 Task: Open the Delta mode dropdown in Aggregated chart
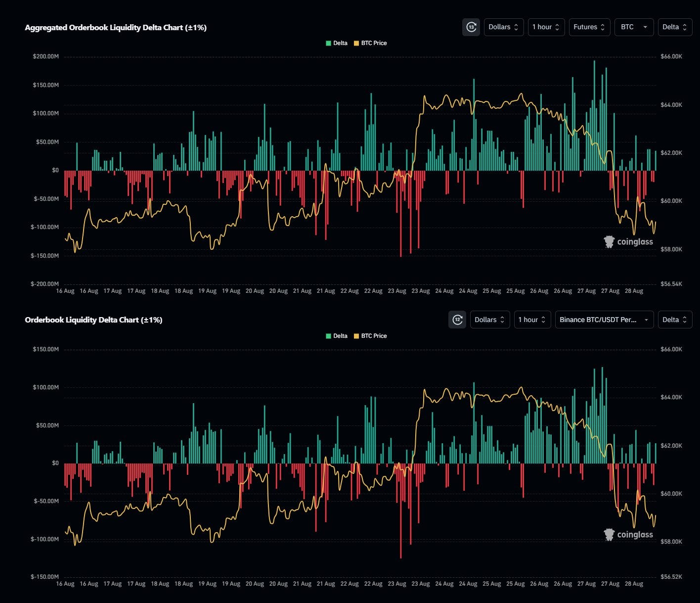point(675,27)
